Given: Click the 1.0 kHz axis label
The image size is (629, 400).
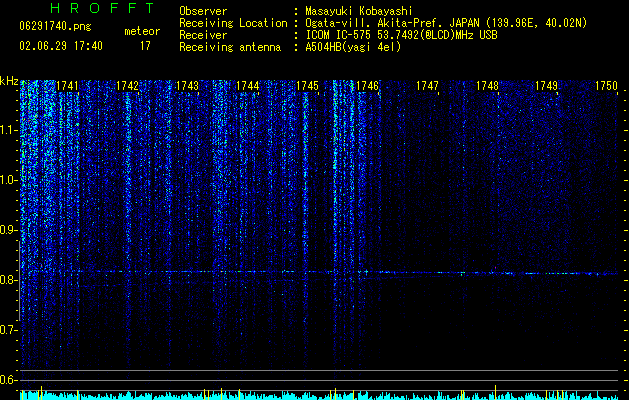Looking at the screenshot, I should [x=9, y=180].
